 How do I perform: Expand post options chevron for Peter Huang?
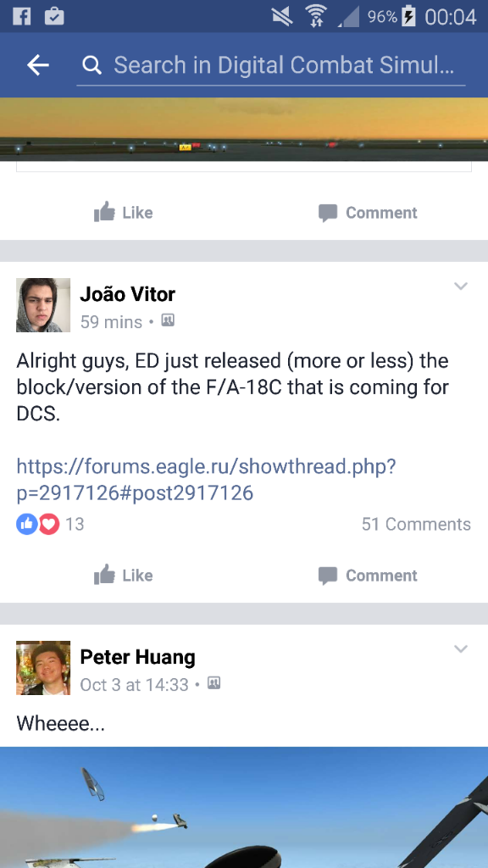coord(461,648)
